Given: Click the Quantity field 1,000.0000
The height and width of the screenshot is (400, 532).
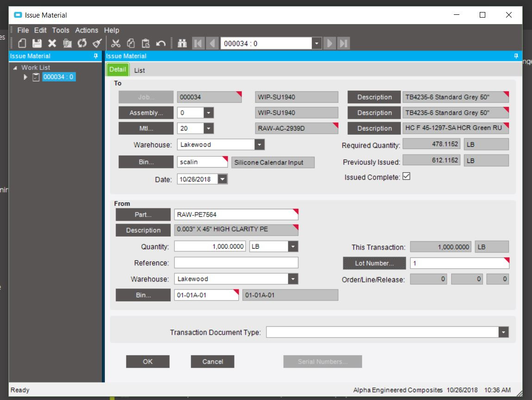Looking at the screenshot, I should click(210, 246).
